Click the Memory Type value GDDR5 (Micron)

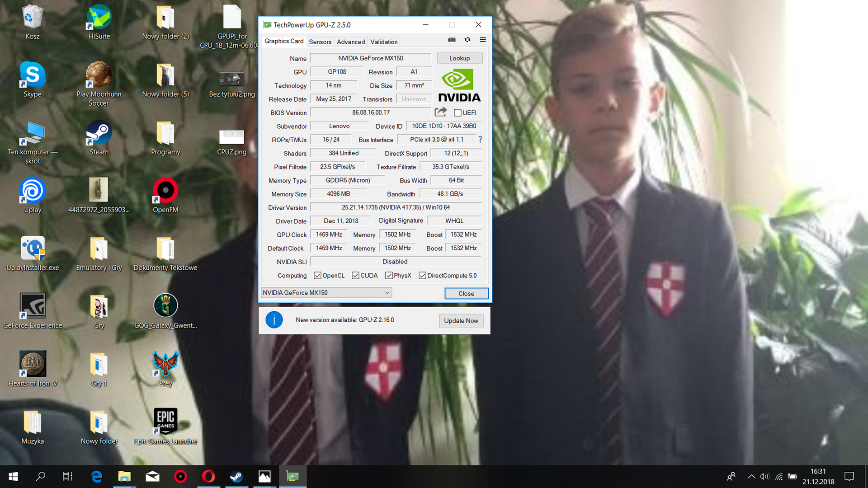[348, 180]
